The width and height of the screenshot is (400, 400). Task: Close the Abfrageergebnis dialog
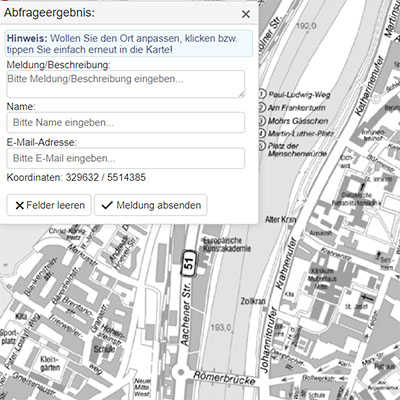pos(246,14)
